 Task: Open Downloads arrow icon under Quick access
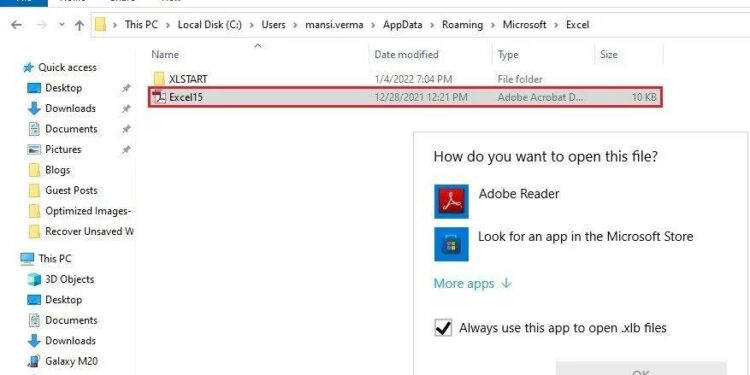pyautogui.click(x=34, y=109)
